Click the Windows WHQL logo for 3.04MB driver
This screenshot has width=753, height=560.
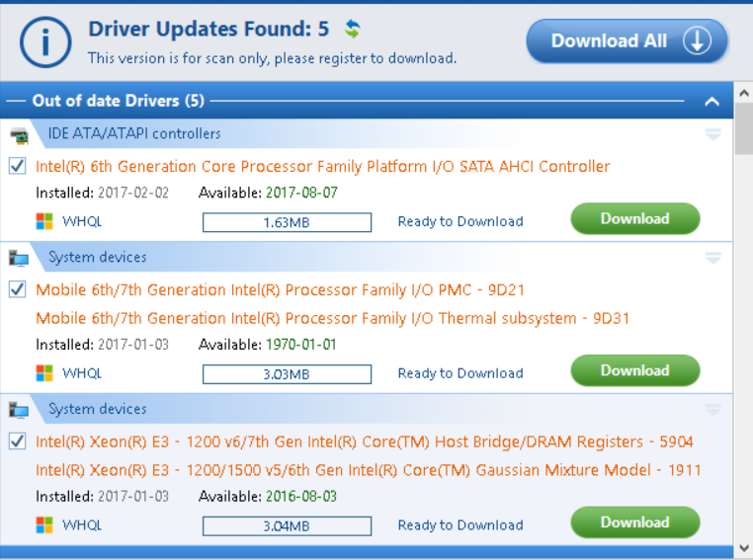44,524
